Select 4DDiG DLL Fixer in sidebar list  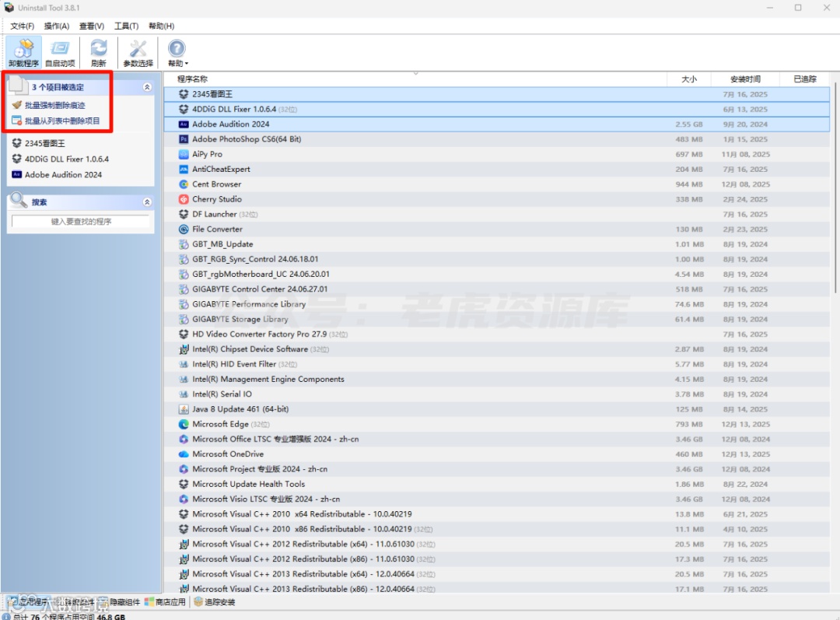point(67,159)
